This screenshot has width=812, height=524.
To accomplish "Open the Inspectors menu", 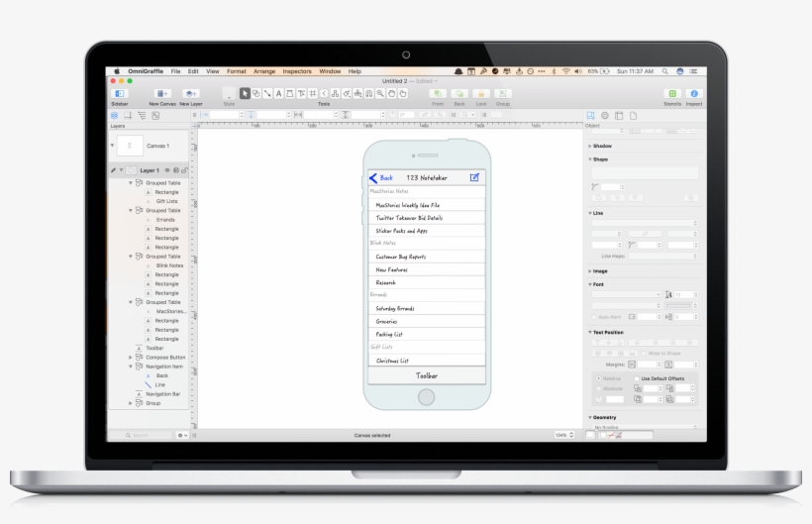I will [x=297, y=71].
